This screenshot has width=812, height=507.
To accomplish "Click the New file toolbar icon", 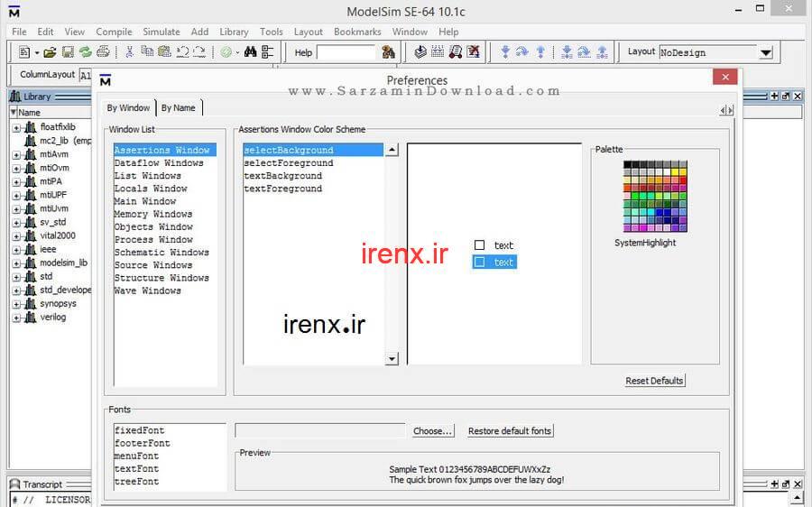I will [23, 51].
